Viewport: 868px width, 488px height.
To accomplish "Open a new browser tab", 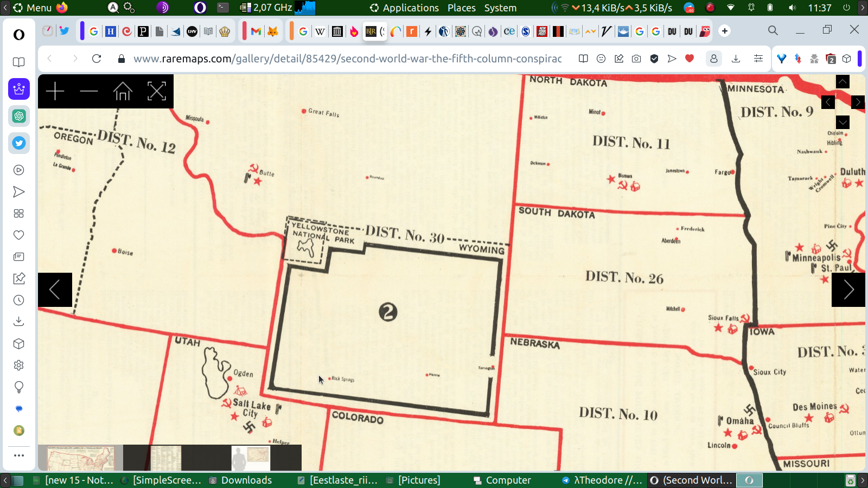I will (x=725, y=31).
